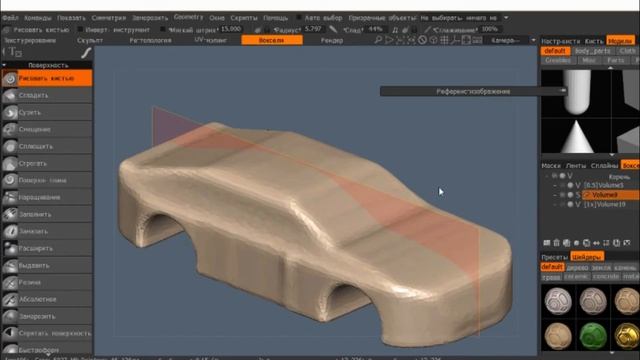Select the green shader ball
The image size is (640, 360).
[593, 336]
